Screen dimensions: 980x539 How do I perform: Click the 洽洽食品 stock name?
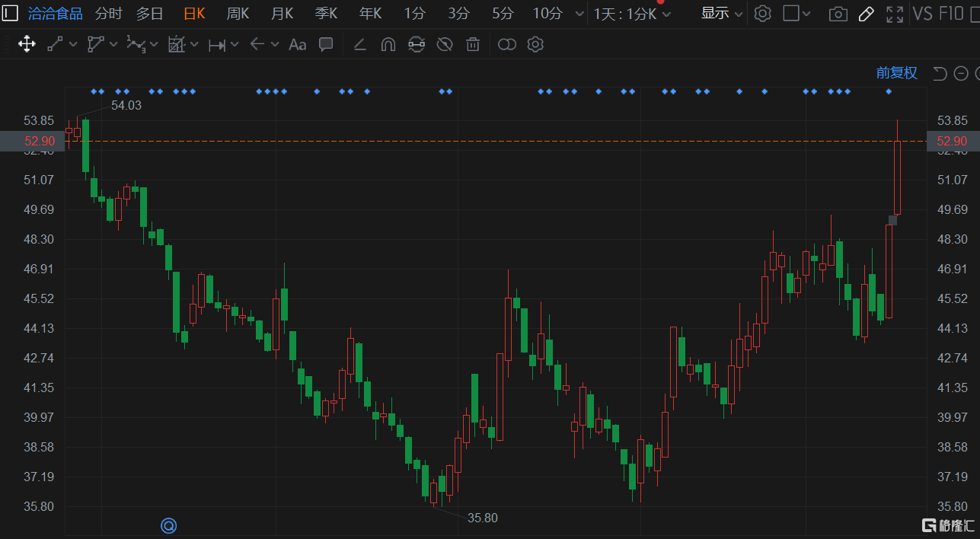click(x=55, y=14)
